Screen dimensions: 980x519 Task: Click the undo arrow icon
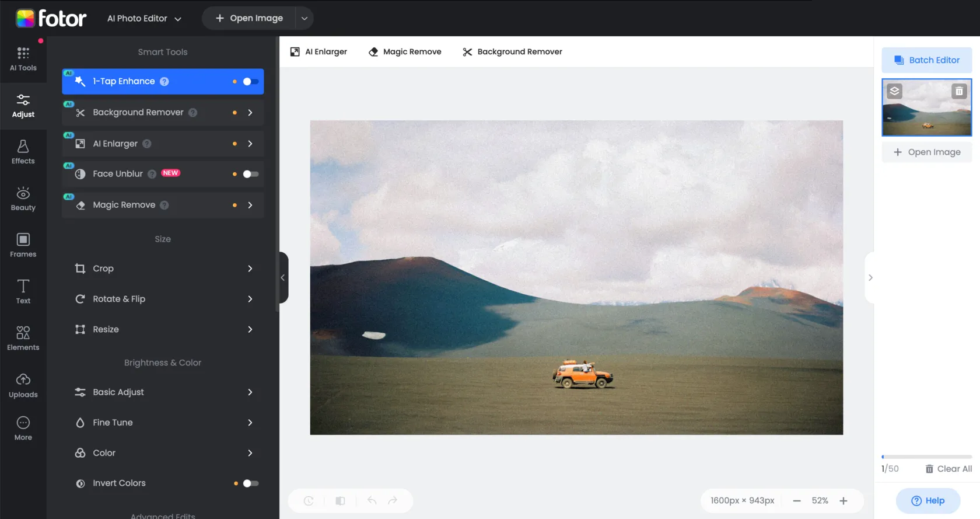point(372,500)
